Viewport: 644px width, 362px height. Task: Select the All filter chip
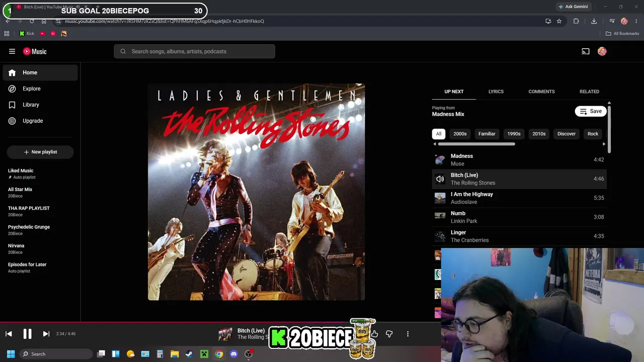point(439,134)
